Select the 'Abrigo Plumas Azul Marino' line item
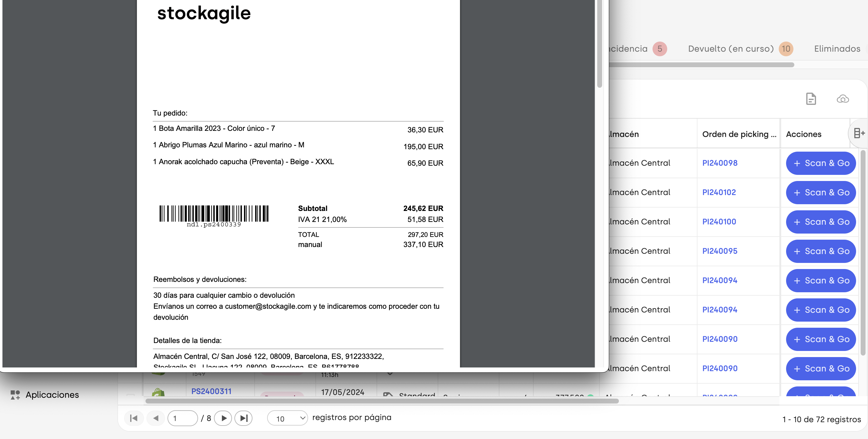This screenshot has width=868, height=439. click(x=228, y=145)
